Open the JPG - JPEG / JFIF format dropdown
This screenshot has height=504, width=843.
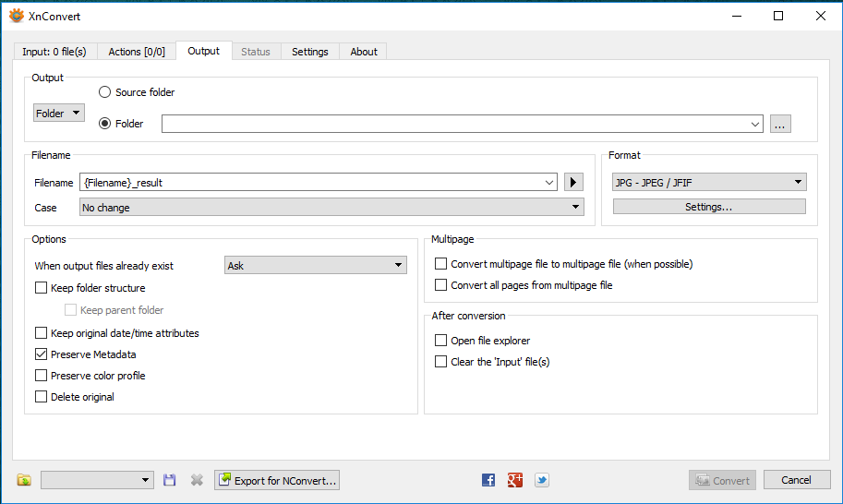(x=709, y=182)
